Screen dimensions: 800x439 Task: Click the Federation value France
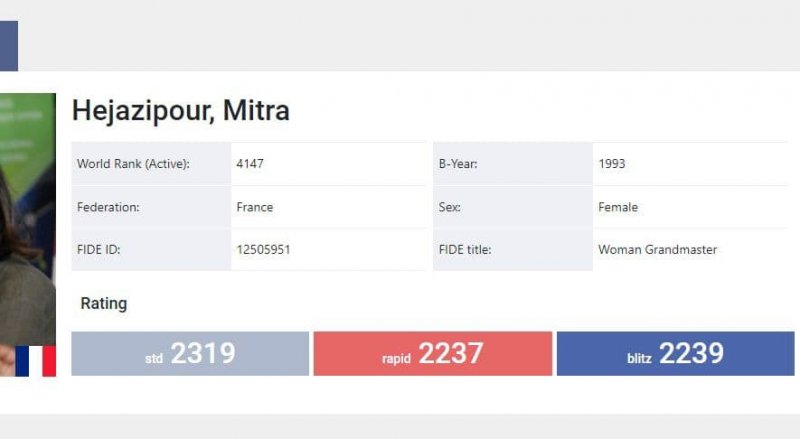(254, 207)
